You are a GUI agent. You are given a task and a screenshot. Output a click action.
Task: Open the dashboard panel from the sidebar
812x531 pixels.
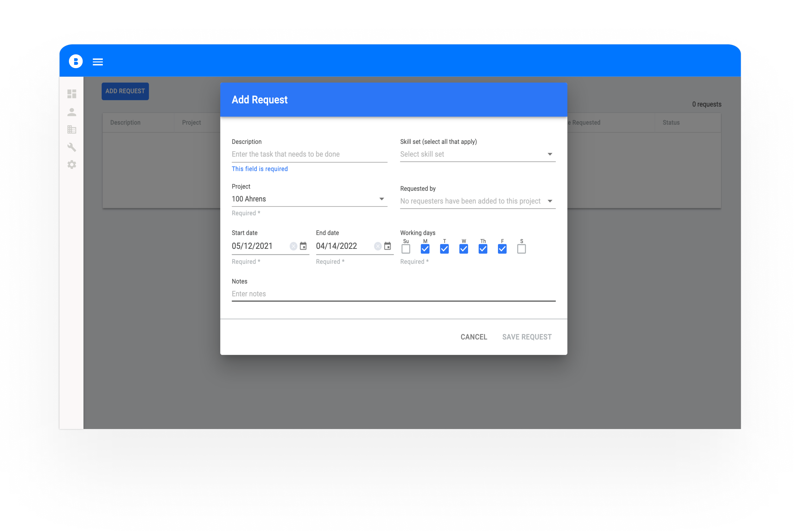(72, 94)
